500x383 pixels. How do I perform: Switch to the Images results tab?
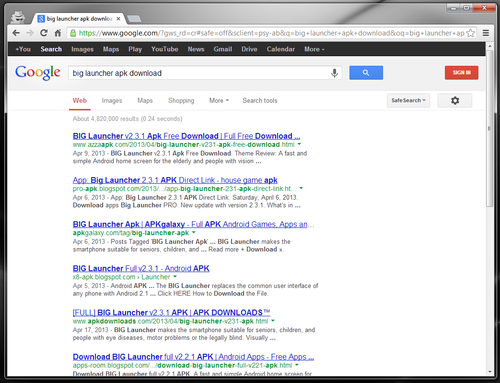pyautogui.click(x=112, y=100)
